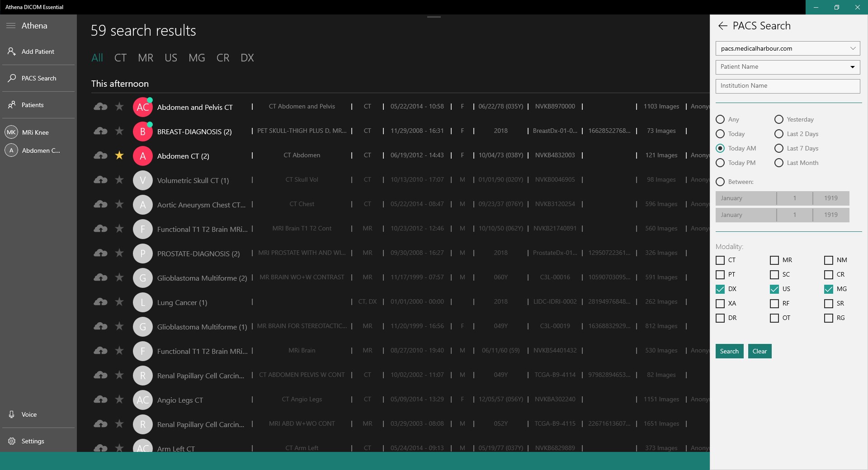Open the January month selector
The width and height of the screenshot is (868, 470).
pyautogui.click(x=745, y=198)
